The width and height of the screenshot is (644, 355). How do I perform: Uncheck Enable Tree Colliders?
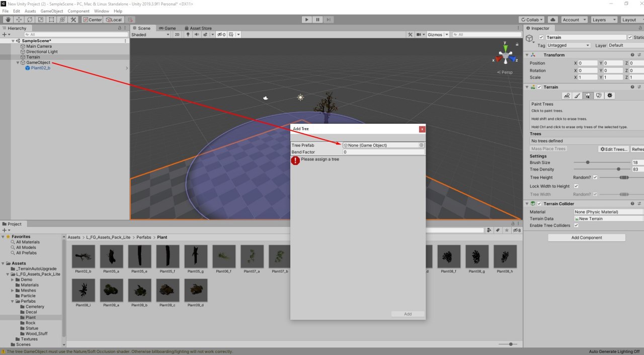[576, 225]
